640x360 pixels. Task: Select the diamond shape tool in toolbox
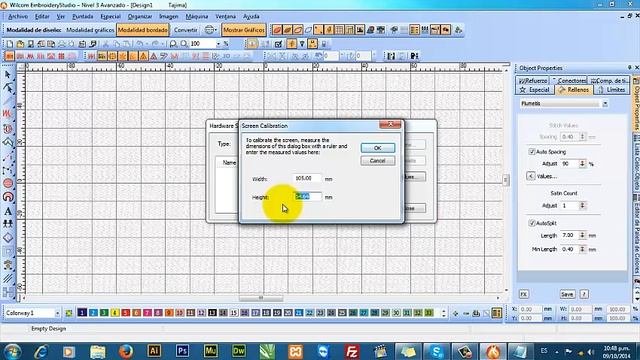pyautogui.click(x=8, y=238)
